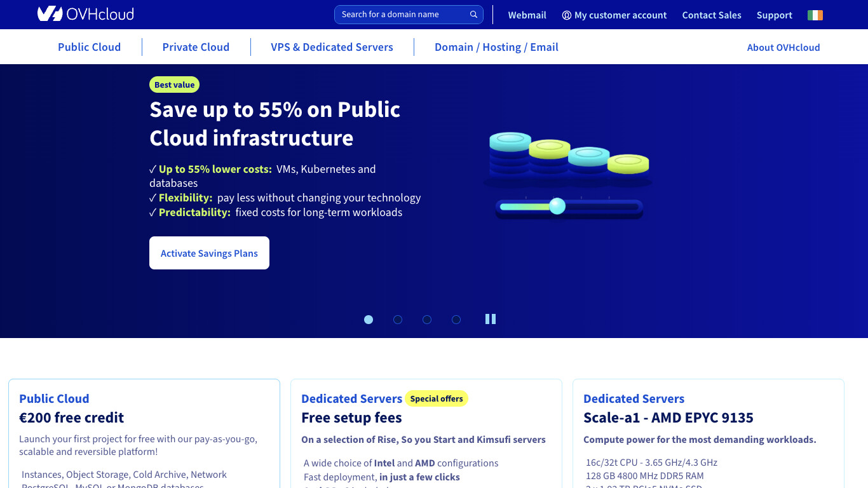Click 'Up to 55% lower costs:' text

(215, 169)
